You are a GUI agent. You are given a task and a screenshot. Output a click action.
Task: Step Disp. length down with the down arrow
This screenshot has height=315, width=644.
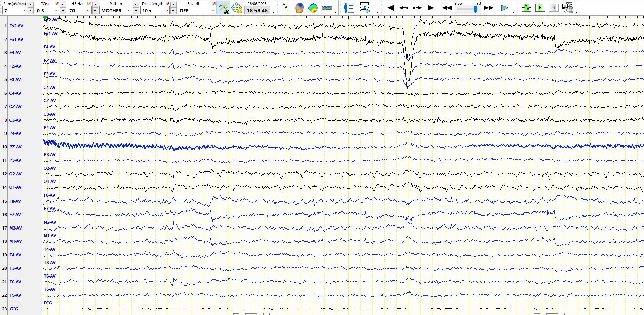tap(174, 11)
